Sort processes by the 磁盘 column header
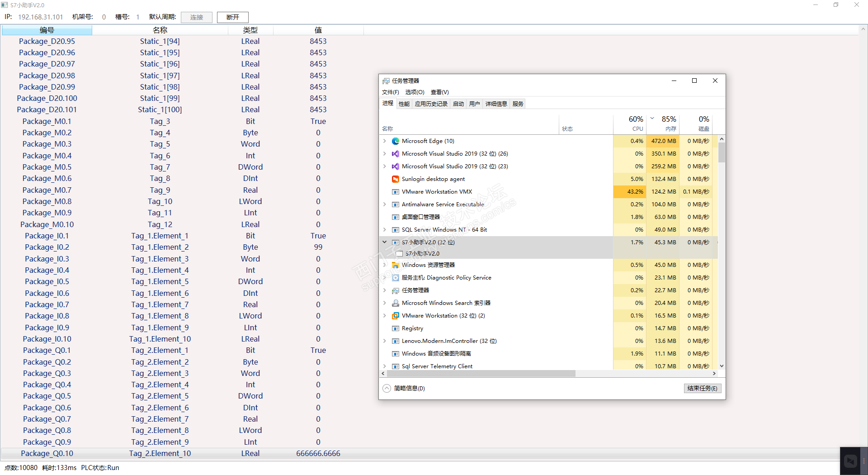Screen dimensions: 868x475 pos(696,123)
